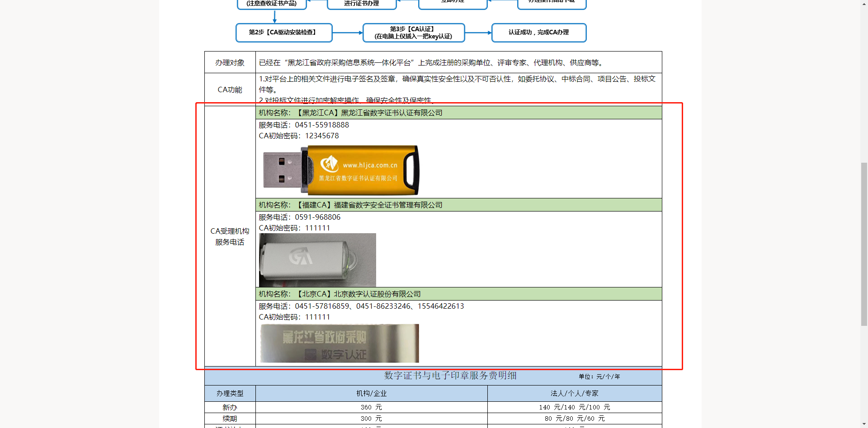Click the silver 黑龙江省政府采购 数字认证 key image
The height and width of the screenshot is (428, 868).
340,343
